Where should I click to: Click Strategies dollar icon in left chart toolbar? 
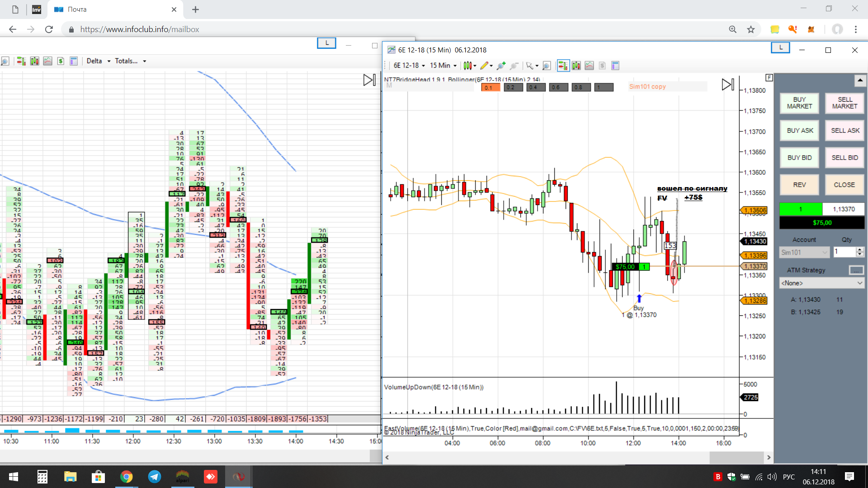pos(61,61)
